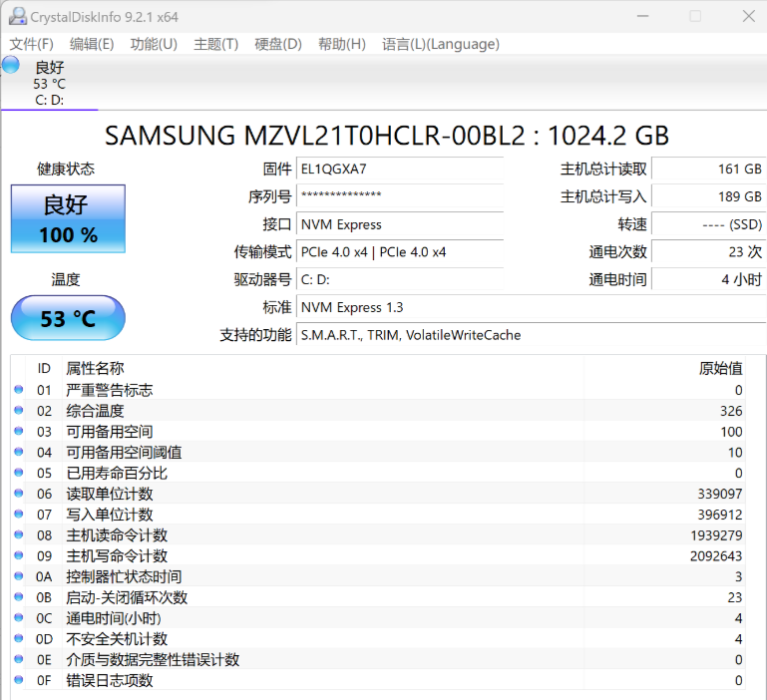Select the 已用寿命百分比 attribute row
The width and height of the screenshot is (767, 700).
pos(378,473)
